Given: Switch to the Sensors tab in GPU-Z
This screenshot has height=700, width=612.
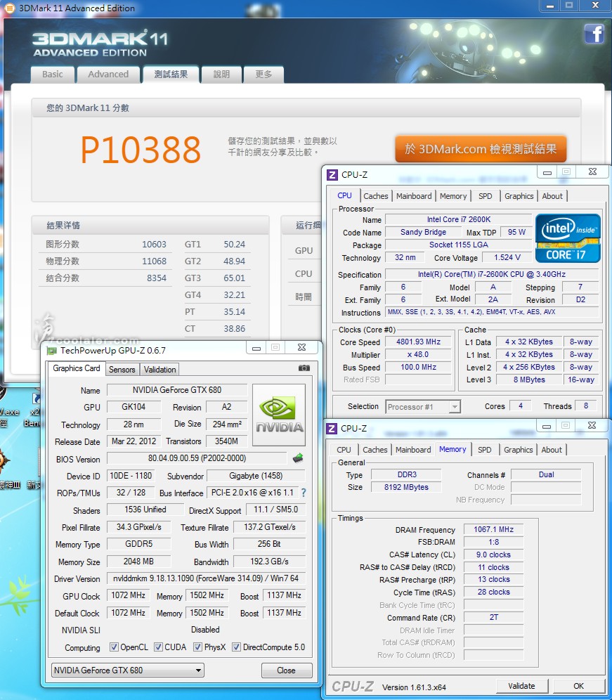Looking at the screenshot, I should point(122,370).
